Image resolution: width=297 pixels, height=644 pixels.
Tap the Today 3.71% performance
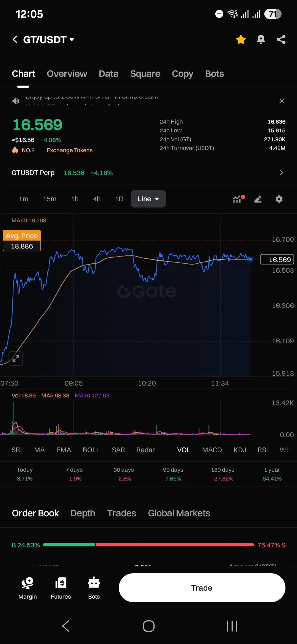click(x=25, y=474)
